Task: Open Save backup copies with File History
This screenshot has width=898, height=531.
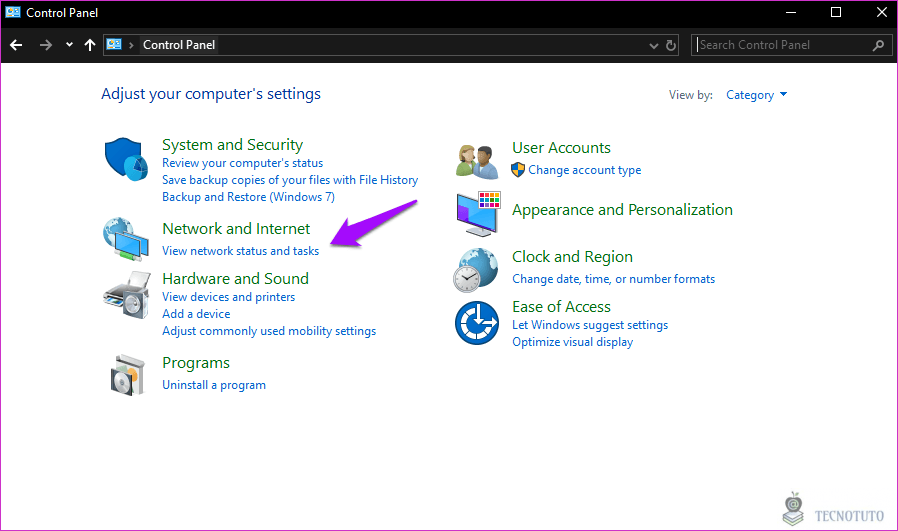Action: pos(290,180)
